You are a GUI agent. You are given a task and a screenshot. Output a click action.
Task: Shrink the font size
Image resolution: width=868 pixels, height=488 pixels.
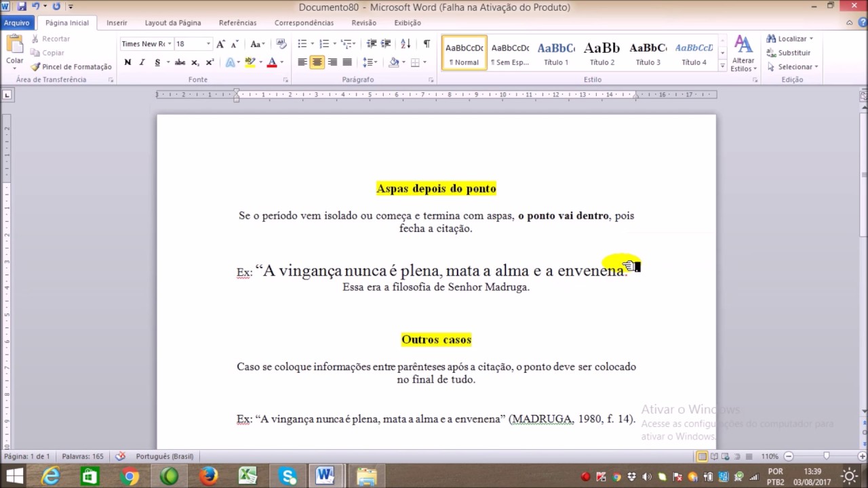(x=235, y=44)
